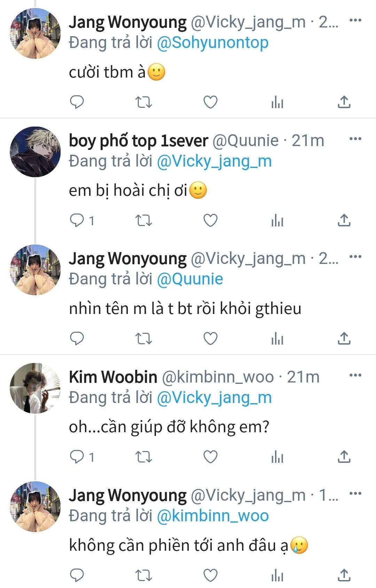Share the "không cần phiền tới anh đâu ạ" tweet
The width and height of the screenshot is (376, 588).
344,575
